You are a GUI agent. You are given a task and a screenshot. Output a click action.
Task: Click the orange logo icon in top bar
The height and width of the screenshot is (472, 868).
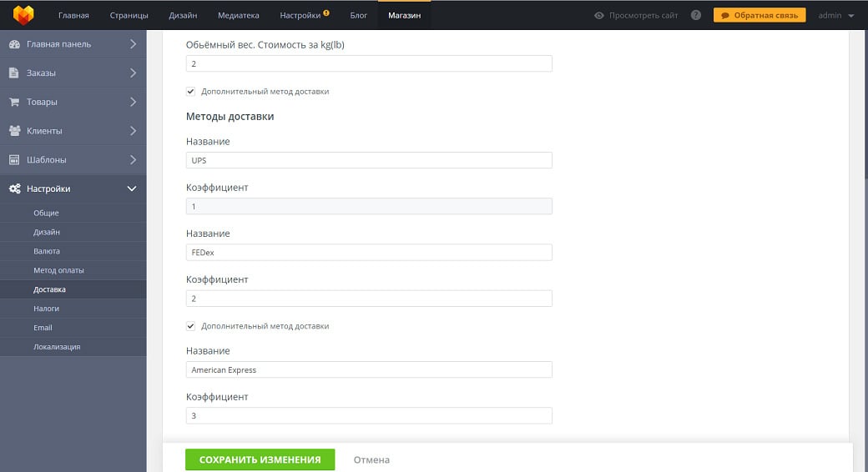23,15
